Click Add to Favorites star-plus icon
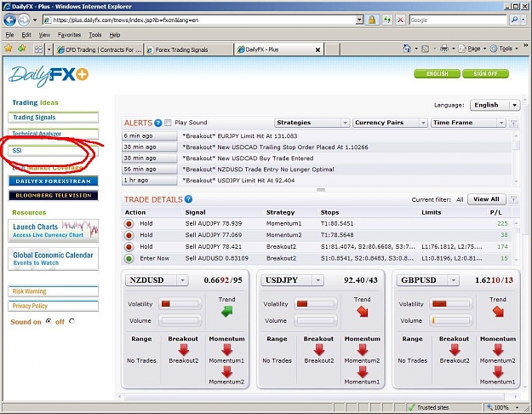This screenshot has height=414, width=532. pos(22,49)
